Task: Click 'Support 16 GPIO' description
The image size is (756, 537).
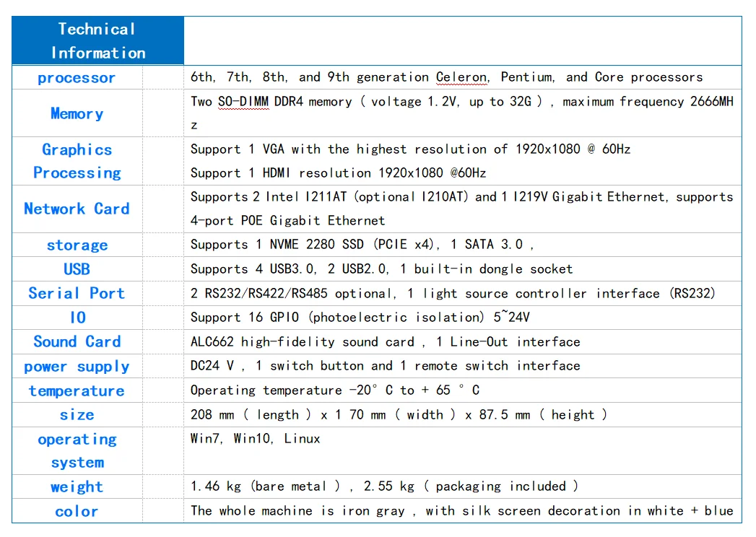Action: 360,317
